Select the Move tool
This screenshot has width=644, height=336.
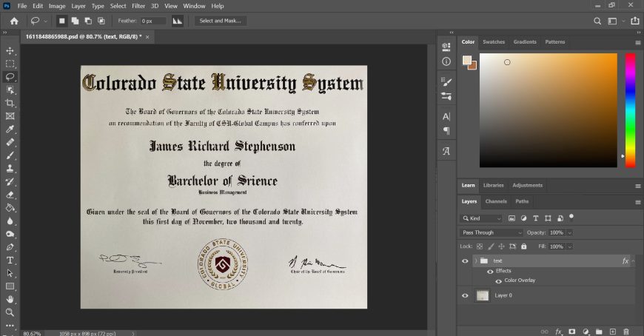(10, 50)
